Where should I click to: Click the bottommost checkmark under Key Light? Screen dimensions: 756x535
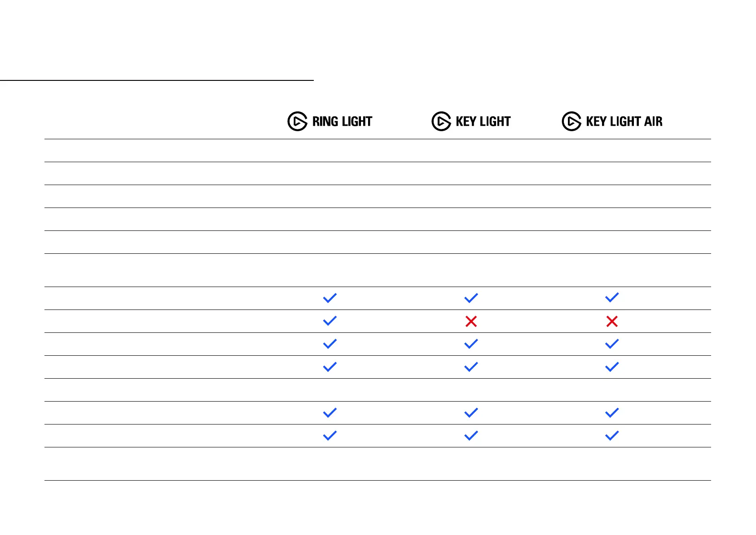(471, 435)
